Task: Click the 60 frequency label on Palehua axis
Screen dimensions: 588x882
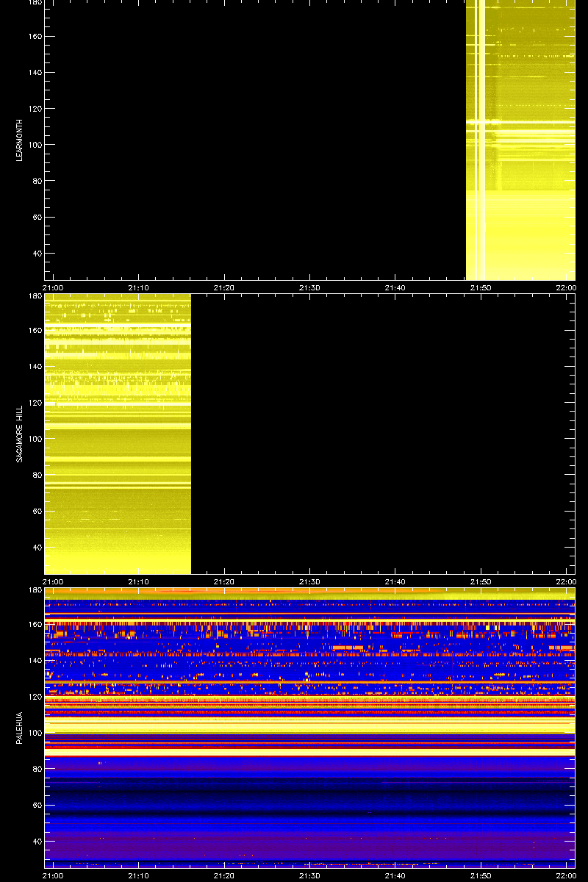Action: tap(37, 806)
